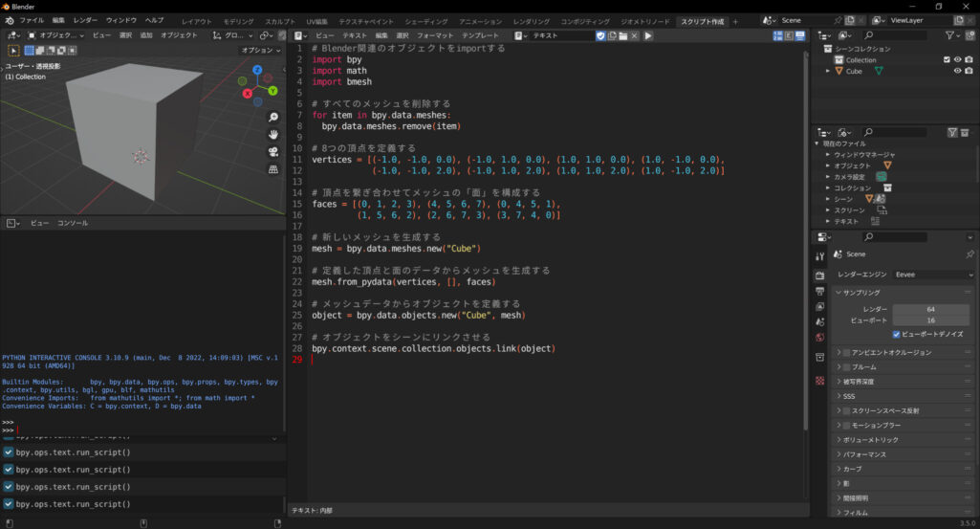This screenshot has height=529, width=980.
Task: Open the フォーマット menu in text editor
Action: tap(435, 35)
